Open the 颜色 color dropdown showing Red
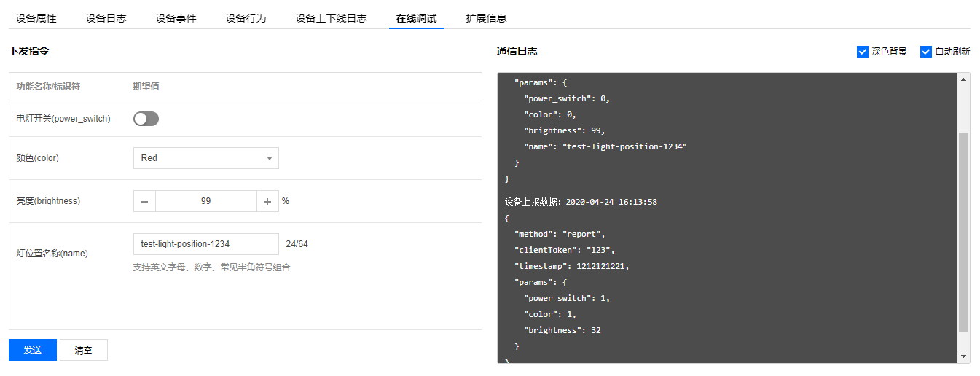This screenshot has width=980, height=376. [x=206, y=158]
